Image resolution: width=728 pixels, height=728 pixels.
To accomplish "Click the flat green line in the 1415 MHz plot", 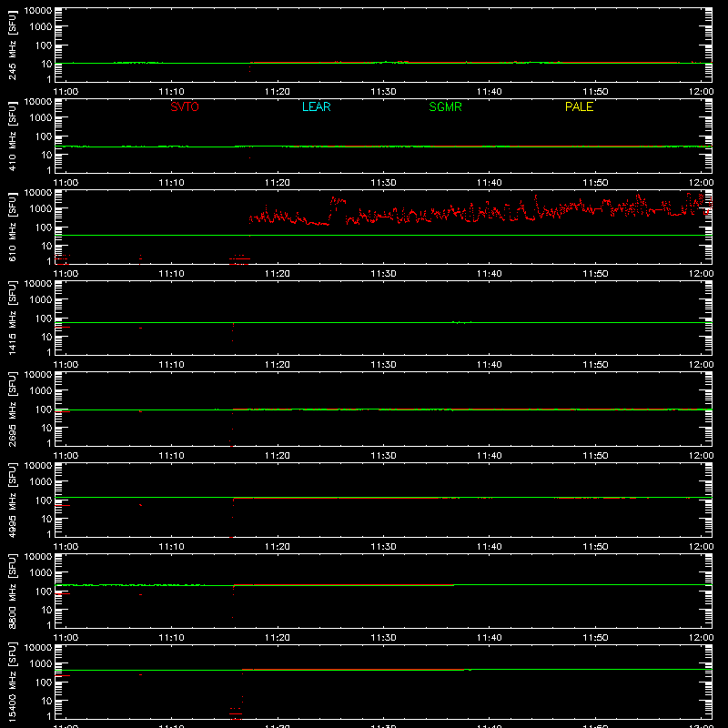I will point(383,322).
